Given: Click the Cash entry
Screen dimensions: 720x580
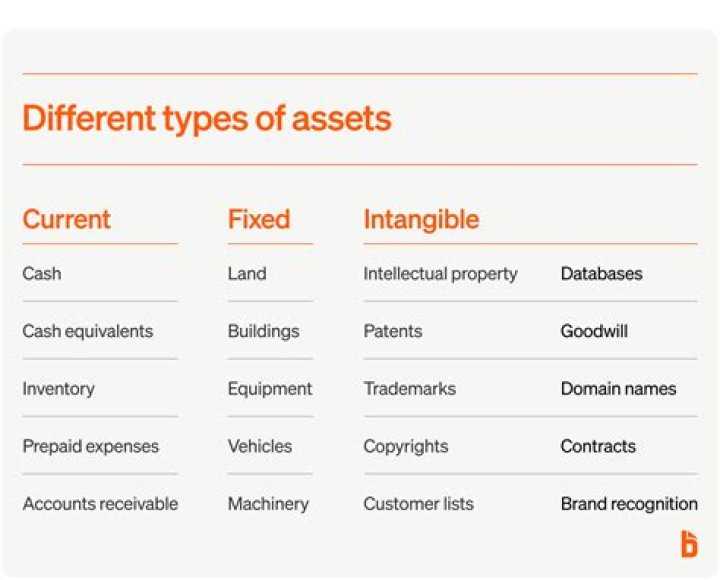Looking at the screenshot, I should pos(41,273).
